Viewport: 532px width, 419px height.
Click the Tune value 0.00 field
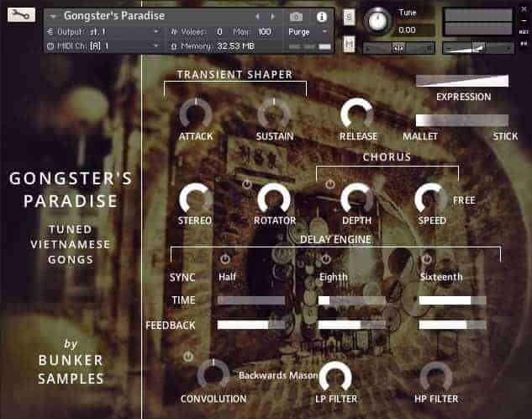click(x=416, y=30)
